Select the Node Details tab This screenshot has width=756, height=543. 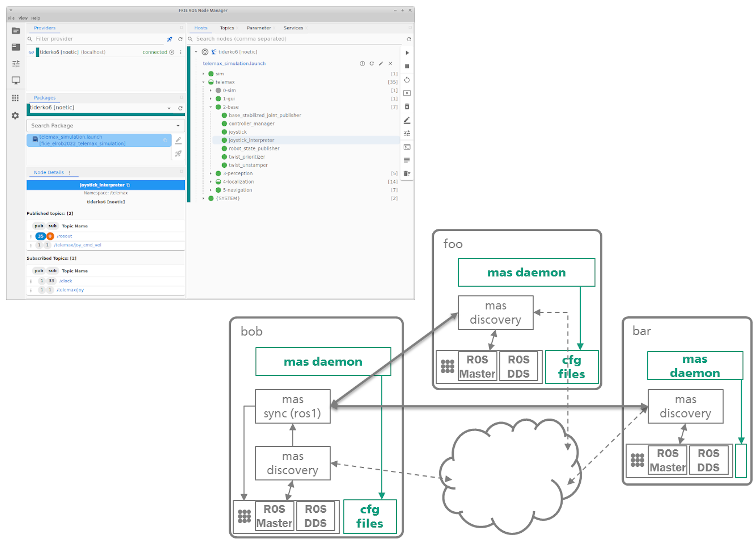[x=49, y=173]
